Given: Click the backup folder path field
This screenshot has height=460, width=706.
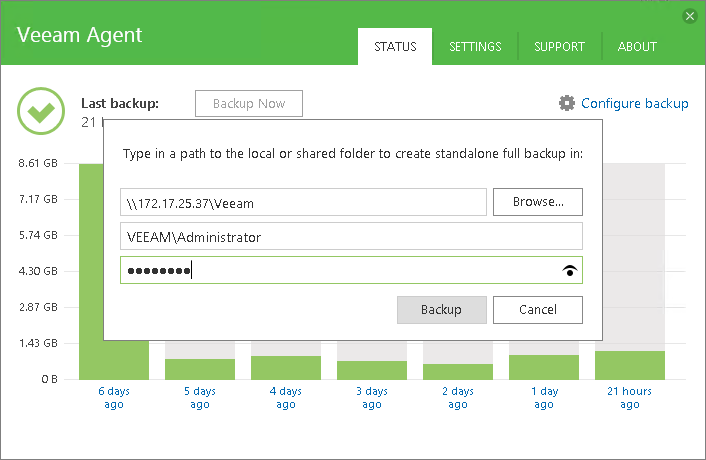Looking at the screenshot, I should tap(303, 202).
